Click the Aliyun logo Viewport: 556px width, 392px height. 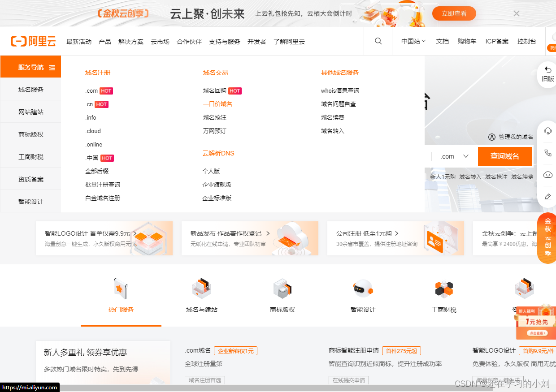click(x=34, y=42)
